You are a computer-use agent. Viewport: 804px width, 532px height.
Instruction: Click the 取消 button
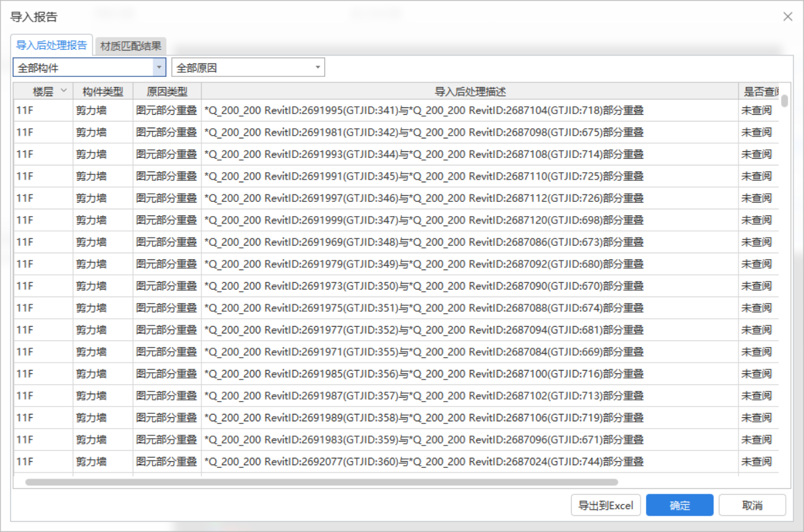(x=752, y=506)
